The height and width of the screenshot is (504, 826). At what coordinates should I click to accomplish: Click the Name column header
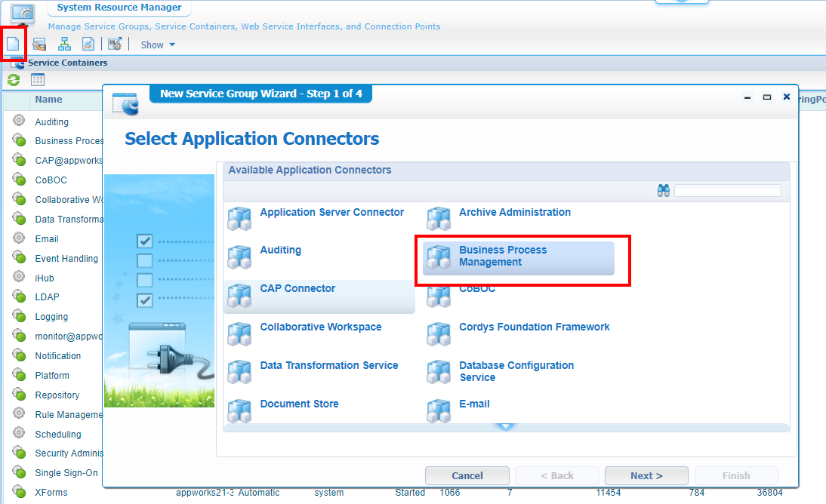click(x=48, y=100)
